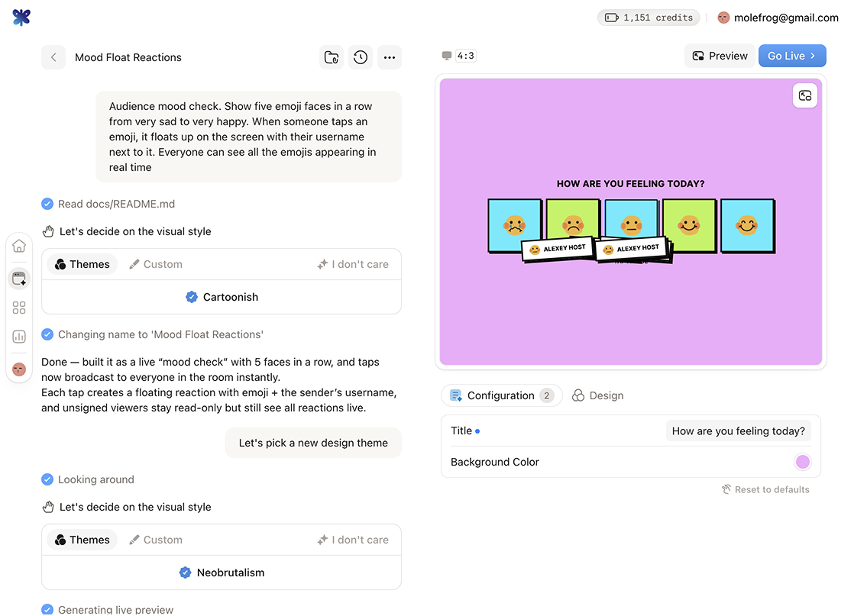Switch to the Design tab
854x616 pixels.
pyautogui.click(x=598, y=395)
